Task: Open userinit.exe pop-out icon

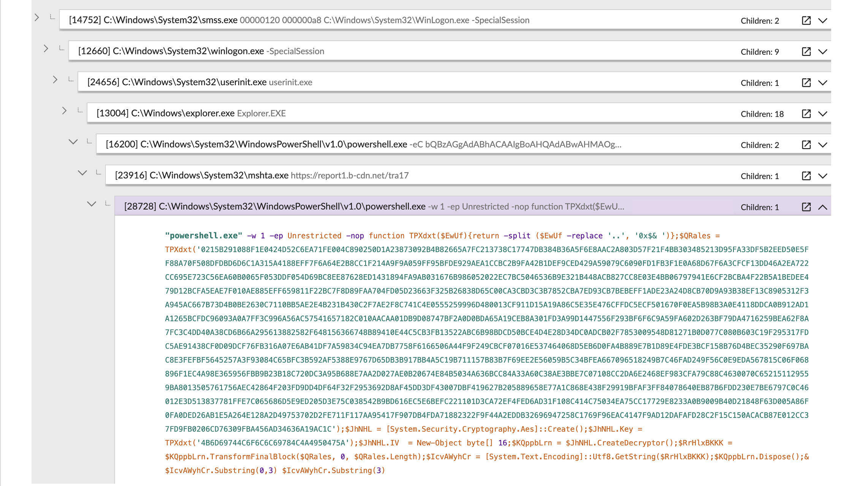Action: point(806,83)
